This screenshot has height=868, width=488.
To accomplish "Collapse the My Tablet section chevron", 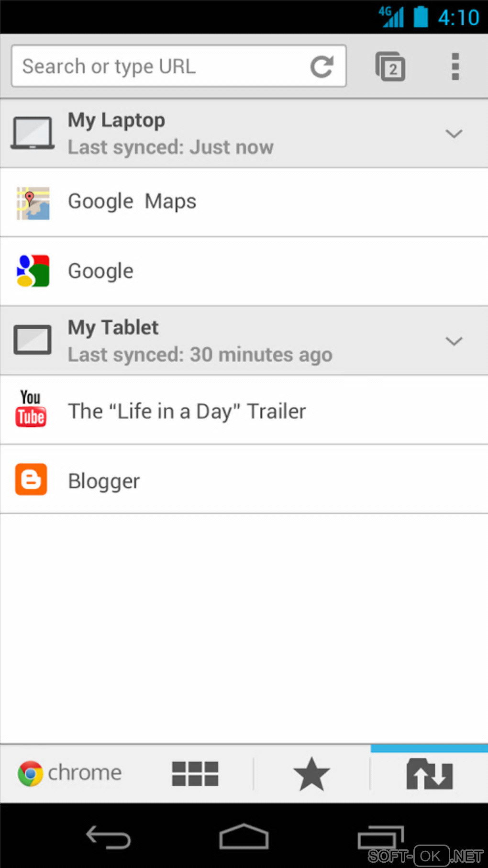I will pos(454,341).
